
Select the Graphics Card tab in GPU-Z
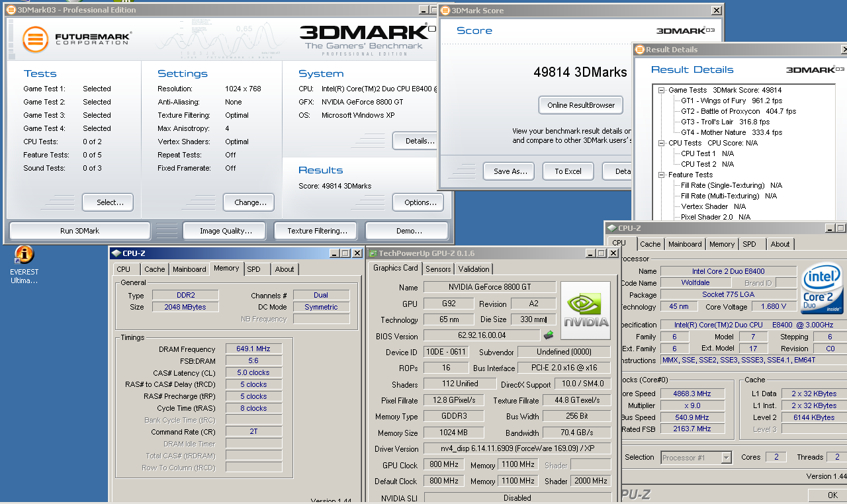tap(396, 268)
